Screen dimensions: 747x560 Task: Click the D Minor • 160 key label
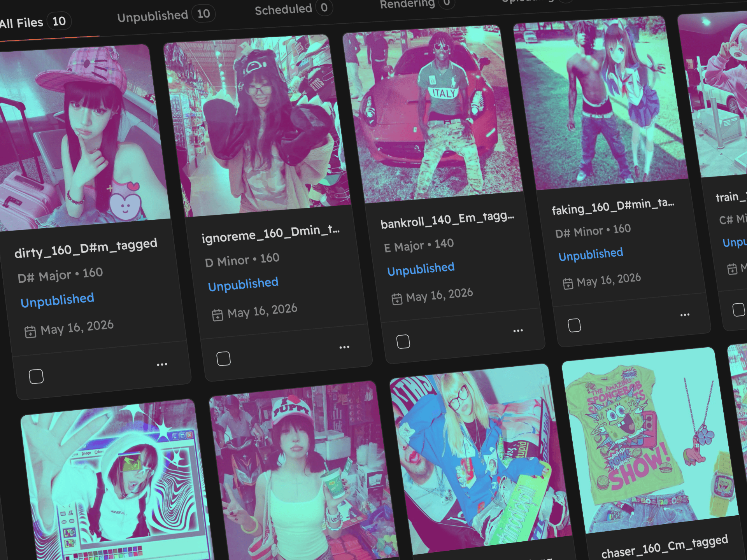pyautogui.click(x=242, y=259)
